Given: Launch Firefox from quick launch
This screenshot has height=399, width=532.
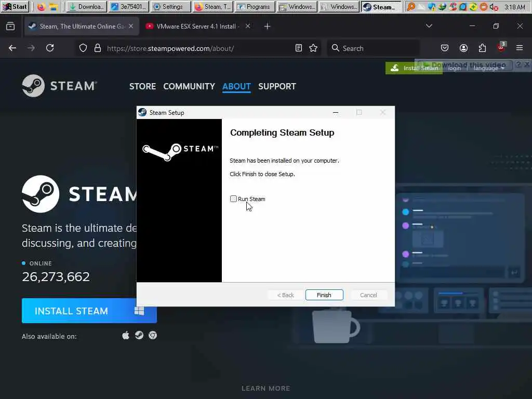Looking at the screenshot, I should 41,7.
